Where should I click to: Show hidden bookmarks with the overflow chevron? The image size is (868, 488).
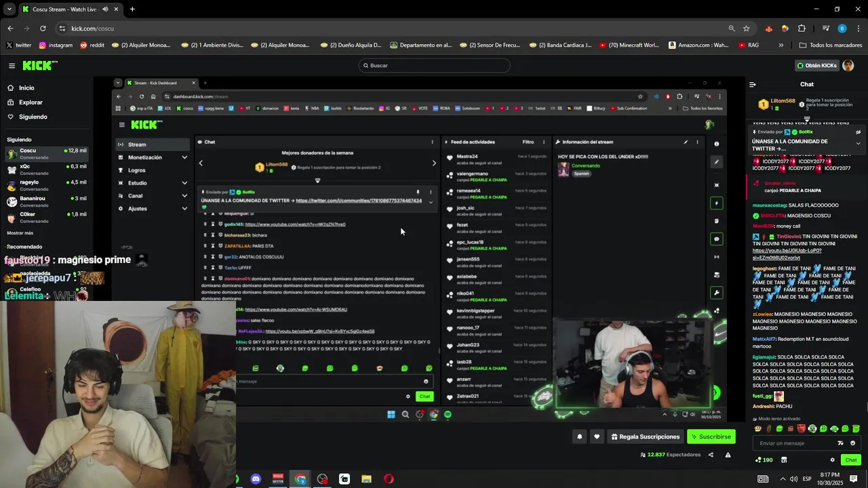click(781, 45)
